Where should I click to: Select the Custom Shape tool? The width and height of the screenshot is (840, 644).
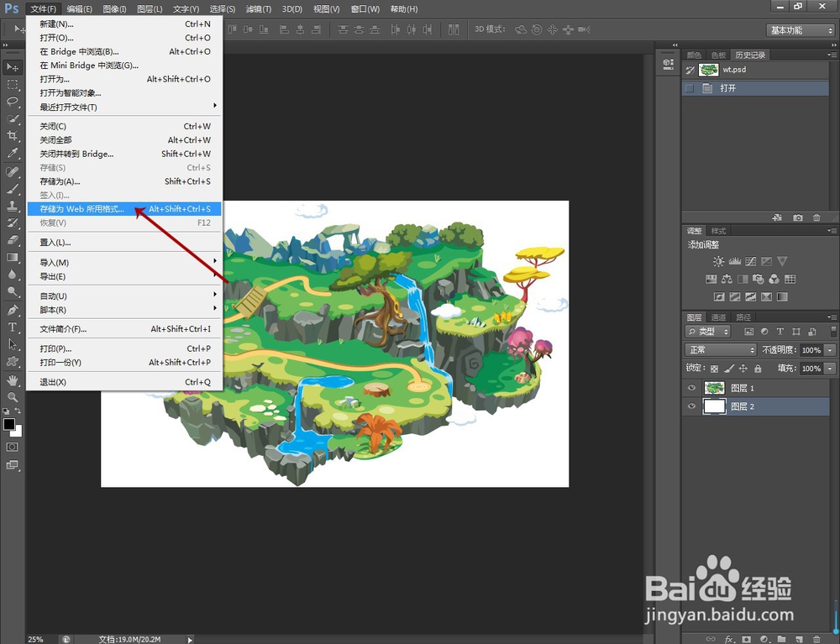tap(13, 362)
